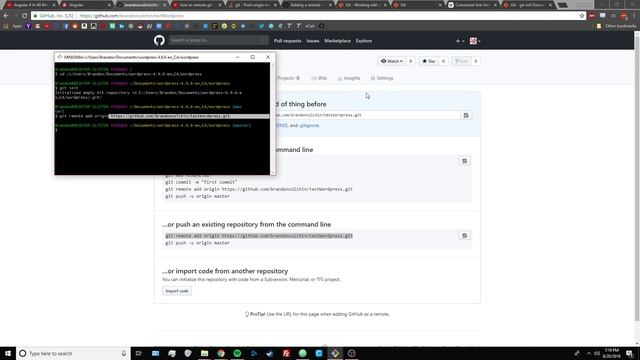Open Other bookmarks folder

[616, 26]
